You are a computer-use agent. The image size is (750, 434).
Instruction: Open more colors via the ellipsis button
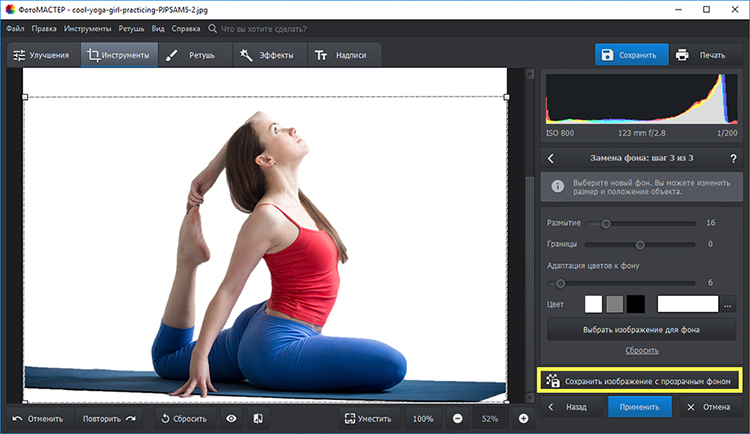point(728,304)
